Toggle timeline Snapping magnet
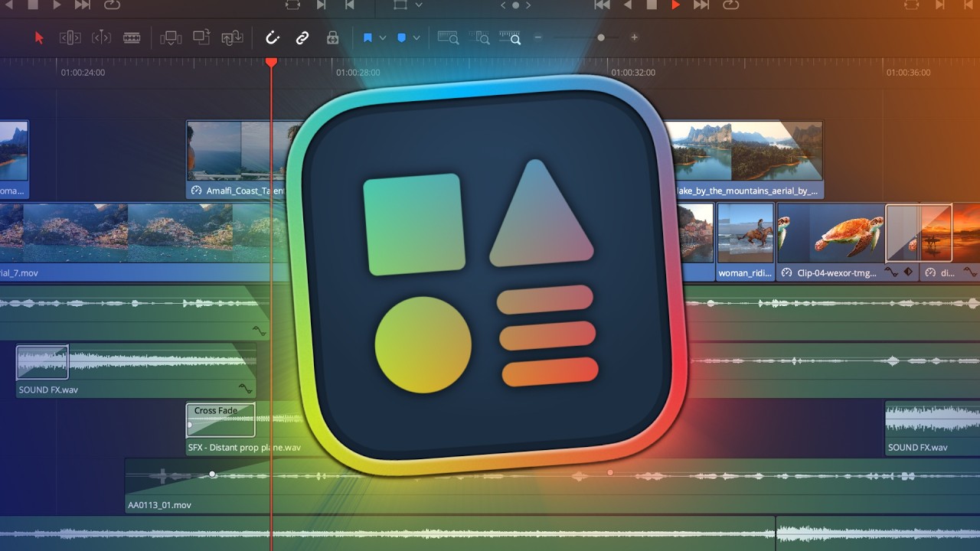The image size is (980, 551). [x=272, y=37]
